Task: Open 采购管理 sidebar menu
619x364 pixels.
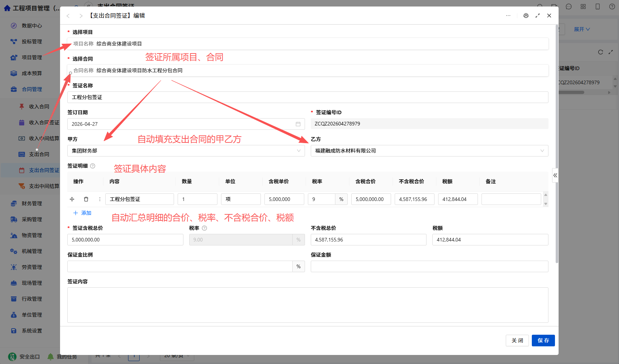Action: (x=32, y=219)
